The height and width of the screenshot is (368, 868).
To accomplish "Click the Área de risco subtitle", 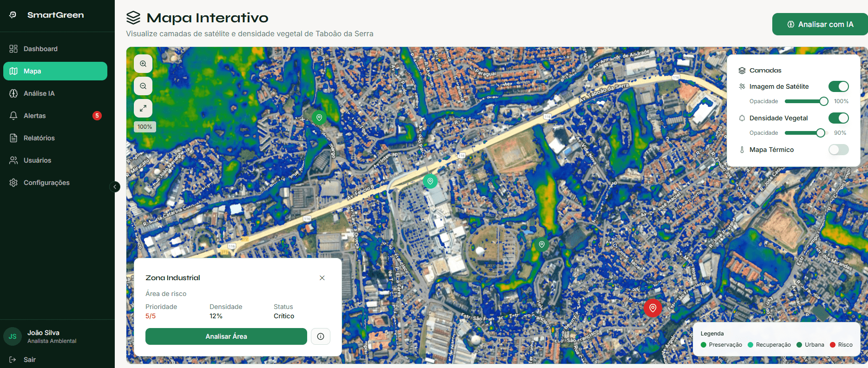I will point(166,294).
